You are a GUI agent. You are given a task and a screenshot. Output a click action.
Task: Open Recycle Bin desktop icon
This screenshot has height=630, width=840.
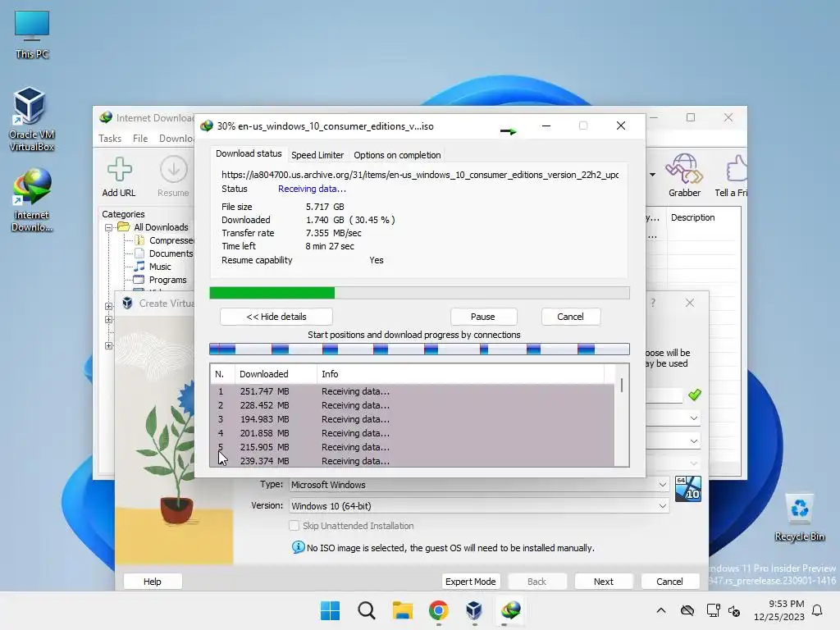pyautogui.click(x=799, y=517)
